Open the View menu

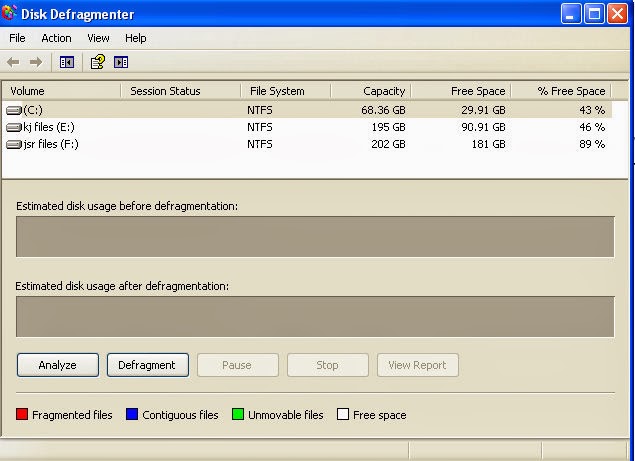click(98, 38)
